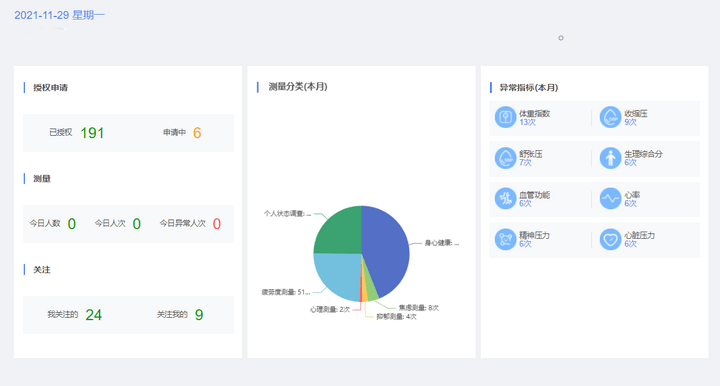Click the 抑郁测量: 4次 label
The width and height of the screenshot is (720, 386).
396,317
